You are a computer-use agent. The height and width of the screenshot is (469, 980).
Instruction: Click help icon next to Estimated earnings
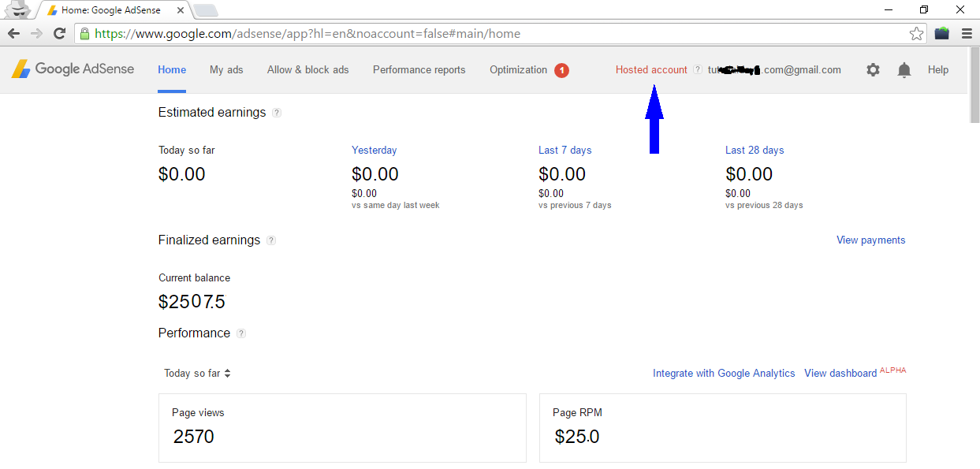(x=277, y=113)
